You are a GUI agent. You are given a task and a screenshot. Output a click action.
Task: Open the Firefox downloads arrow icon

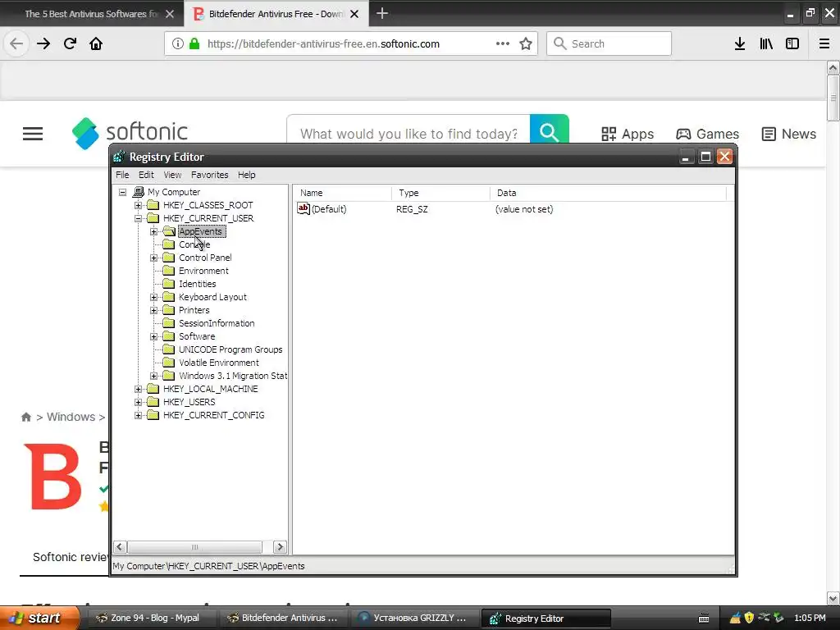(739, 43)
